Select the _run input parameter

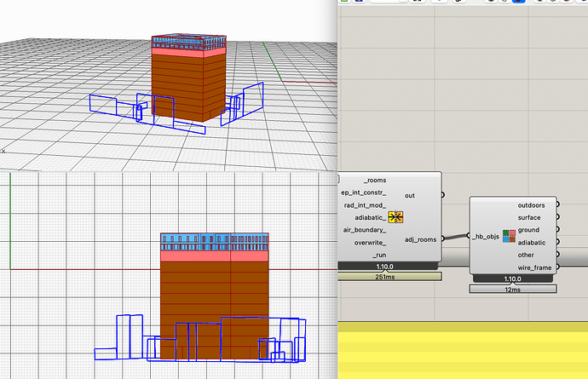379,255
